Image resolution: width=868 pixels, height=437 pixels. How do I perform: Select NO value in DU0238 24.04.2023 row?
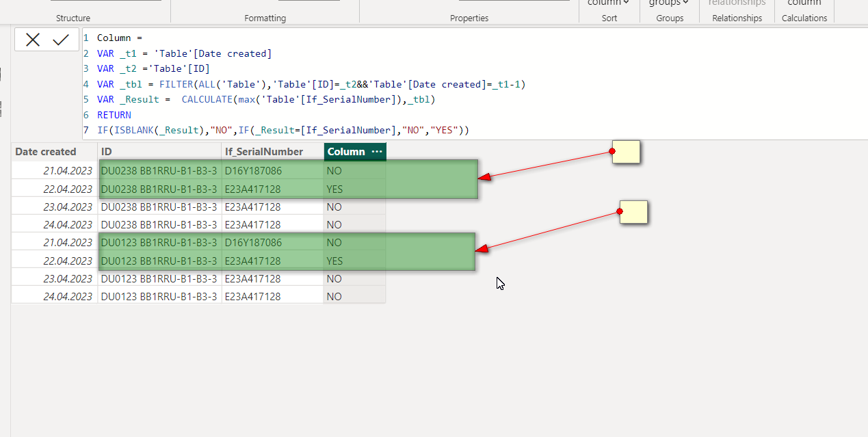(x=354, y=224)
